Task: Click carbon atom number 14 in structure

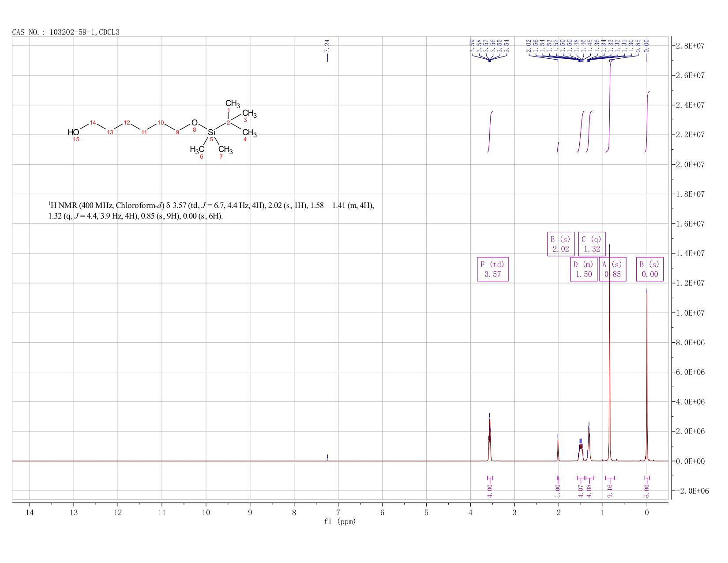Action: (x=93, y=122)
